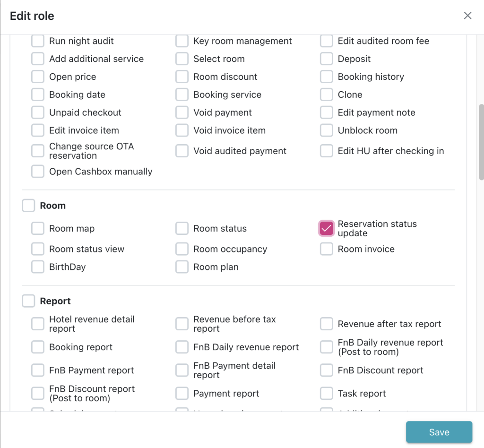Enable the Run night audit checkbox
Screen dimensions: 484x448
coord(38,41)
